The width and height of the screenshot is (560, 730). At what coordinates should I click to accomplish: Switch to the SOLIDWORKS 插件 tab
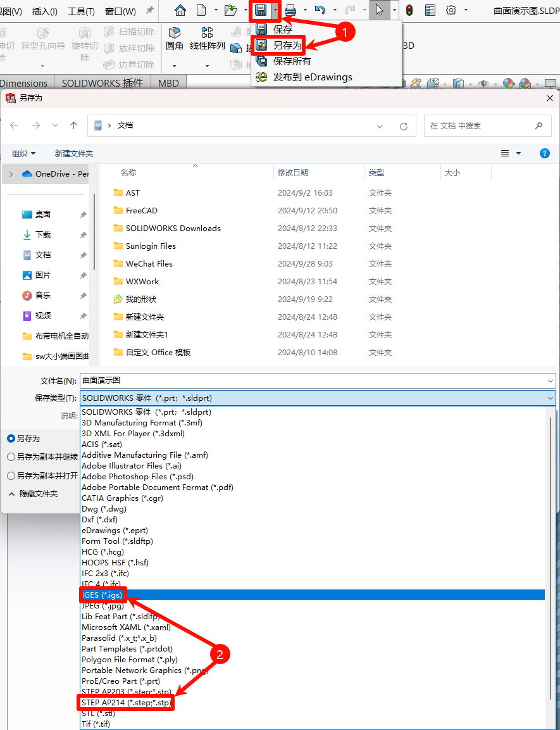(103, 84)
